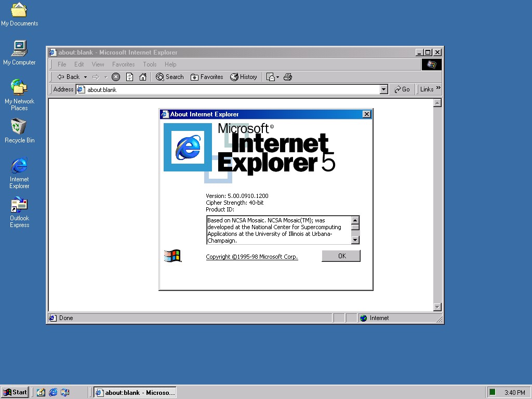
Task: Click about:blank taskbar button
Action: pyautogui.click(x=135, y=393)
